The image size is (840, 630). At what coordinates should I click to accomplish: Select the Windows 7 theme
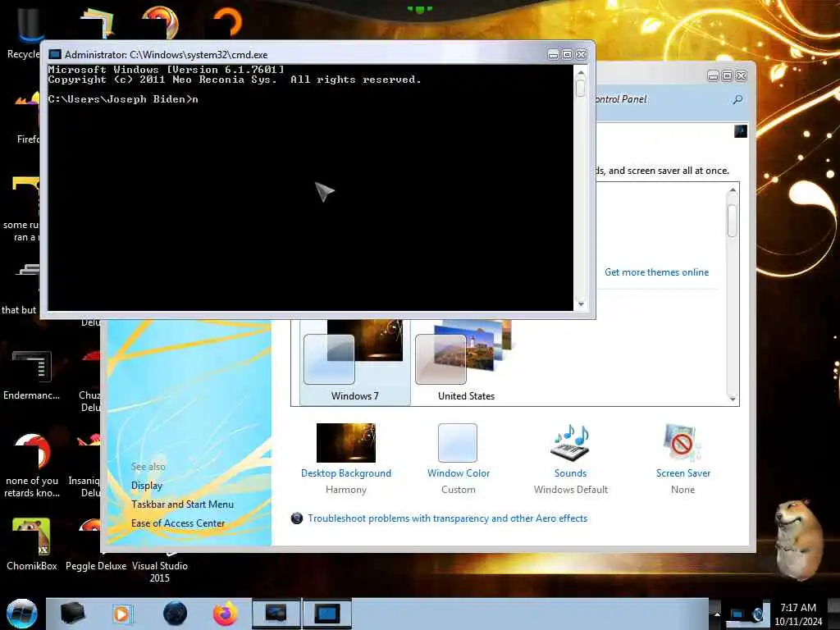coord(354,362)
